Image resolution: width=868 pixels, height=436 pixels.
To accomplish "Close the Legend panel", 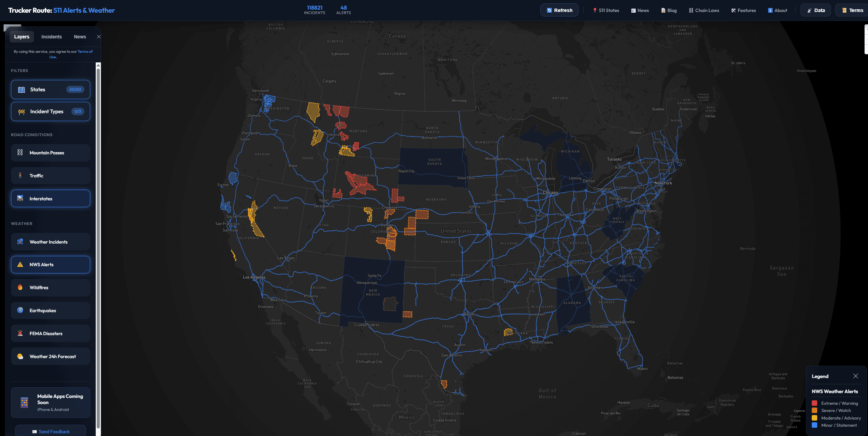I will point(856,376).
